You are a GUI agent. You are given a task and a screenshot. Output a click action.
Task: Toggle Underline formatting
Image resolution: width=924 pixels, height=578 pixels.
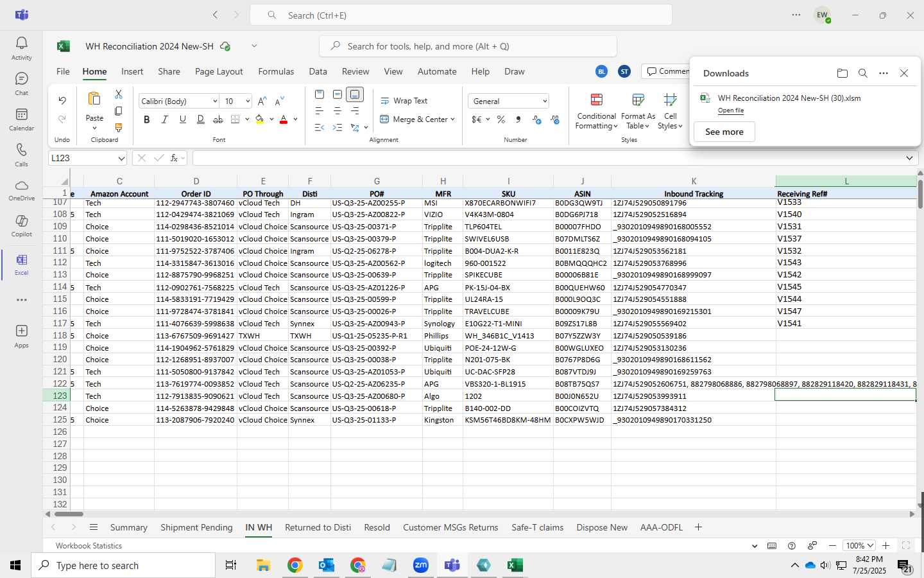click(x=183, y=119)
